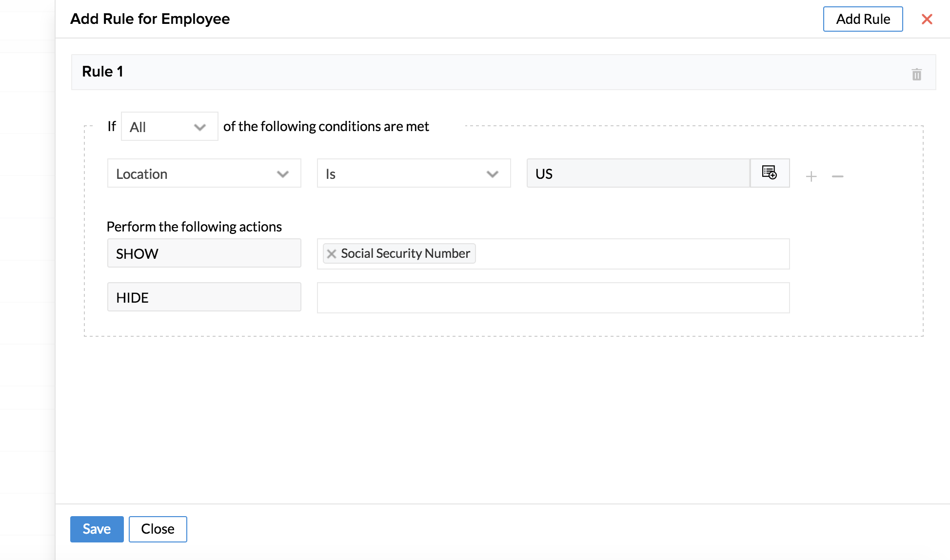Screen dimensions: 950x560
Task: Click the SHOW action label box
Action: [x=204, y=253]
